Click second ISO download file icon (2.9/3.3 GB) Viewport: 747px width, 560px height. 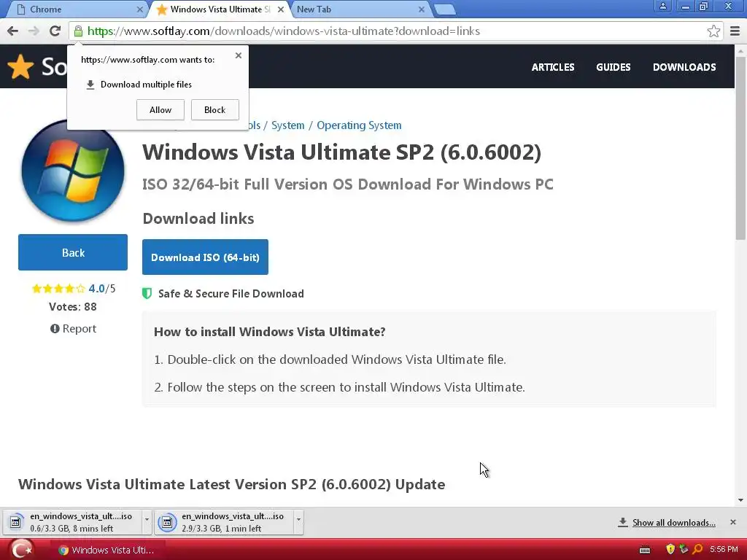tap(167, 522)
